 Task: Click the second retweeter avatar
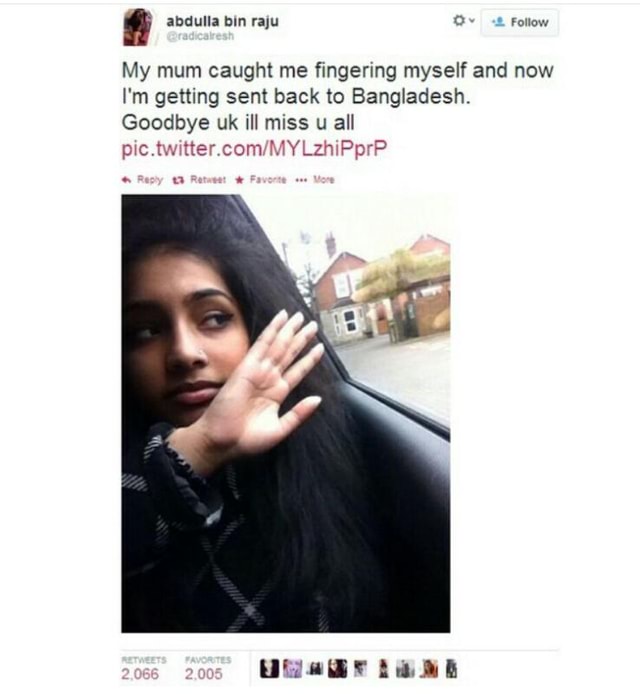[292, 669]
